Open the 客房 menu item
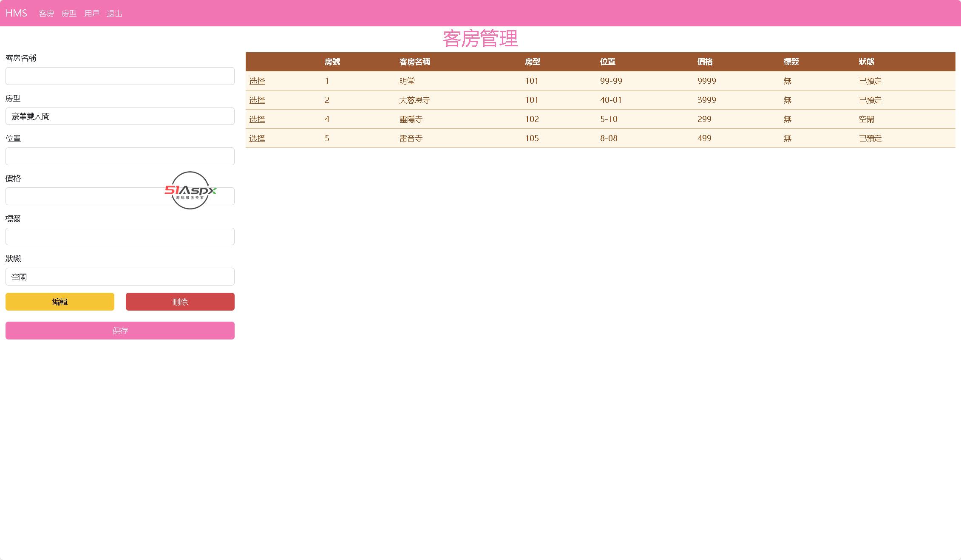 coord(46,14)
